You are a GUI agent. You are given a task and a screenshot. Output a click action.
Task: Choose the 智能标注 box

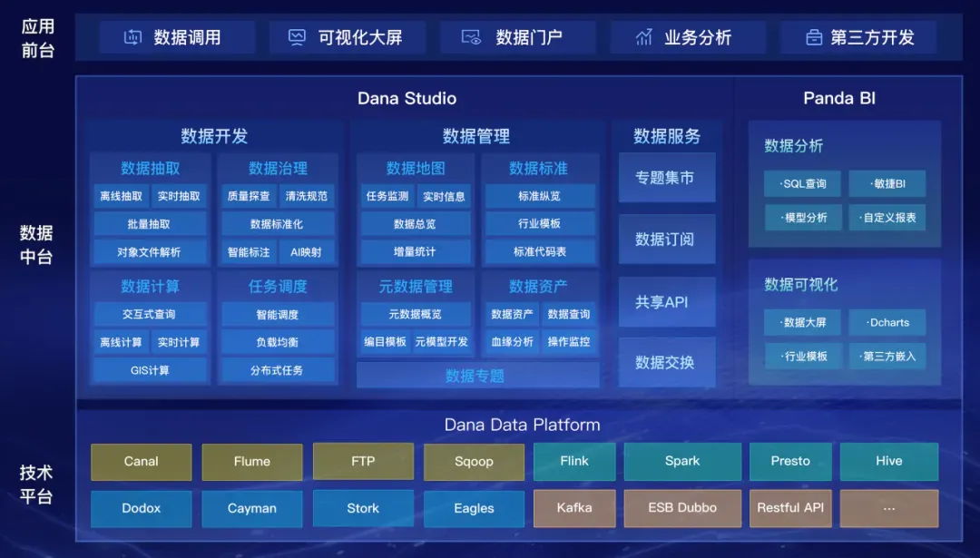pyautogui.click(x=249, y=252)
